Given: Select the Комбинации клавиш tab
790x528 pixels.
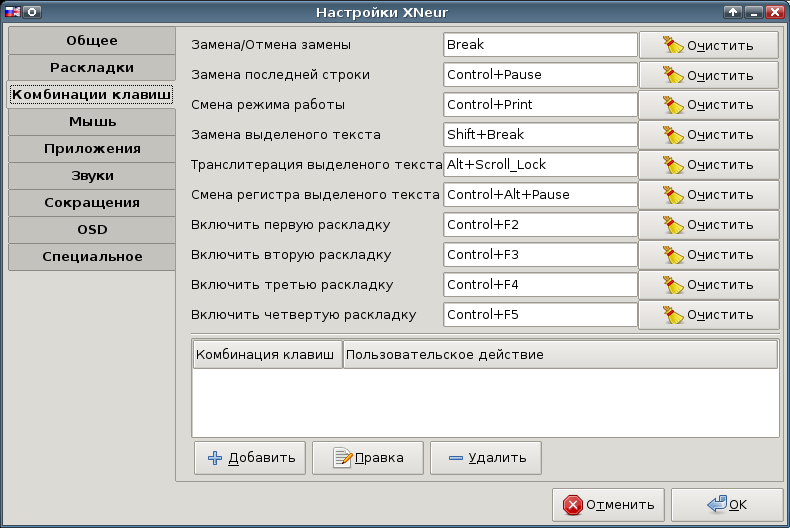Looking at the screenshot, I should [92, 94].
